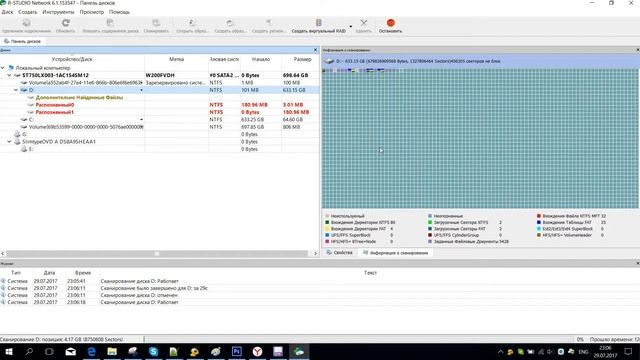Open Photoshop from the taskbar
This screenshot has width=640, height=360.
point(237,351)
